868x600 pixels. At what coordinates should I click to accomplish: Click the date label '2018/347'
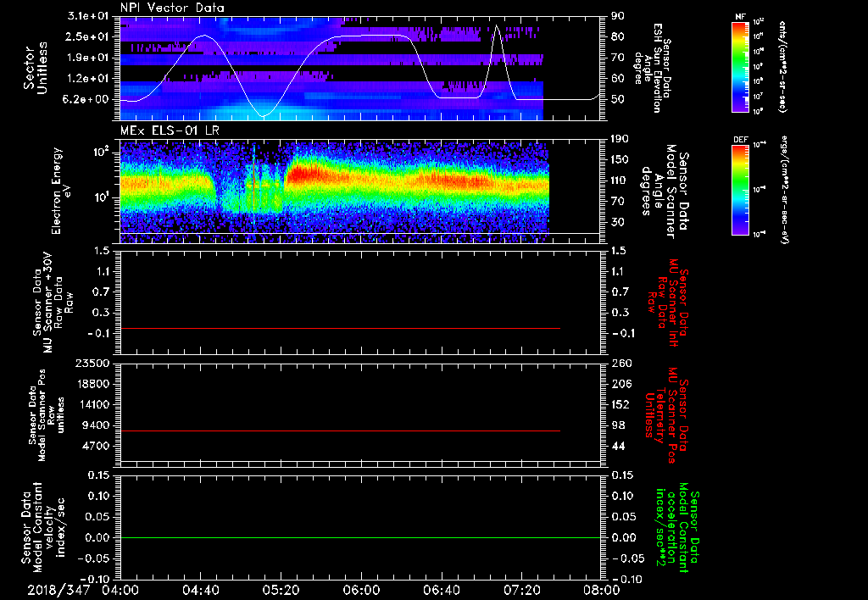point(58,590)
